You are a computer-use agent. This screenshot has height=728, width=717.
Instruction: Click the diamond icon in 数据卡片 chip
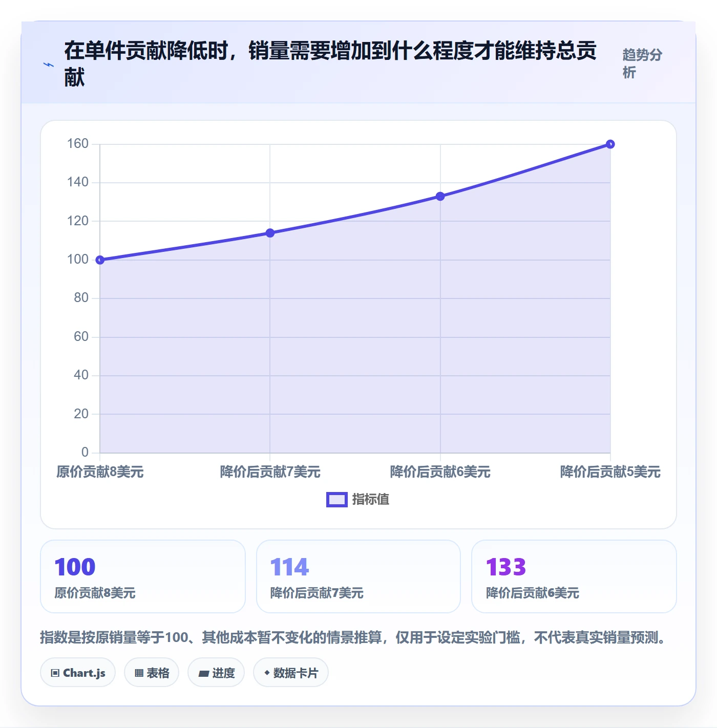[267, 673]
